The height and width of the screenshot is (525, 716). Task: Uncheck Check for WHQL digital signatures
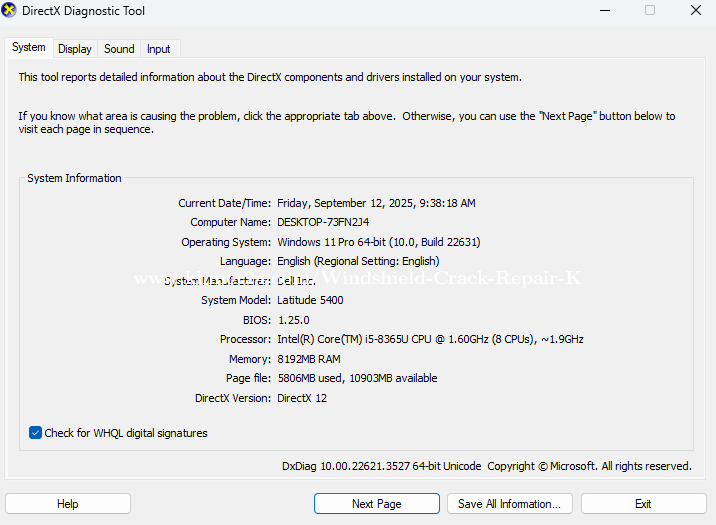36,433
